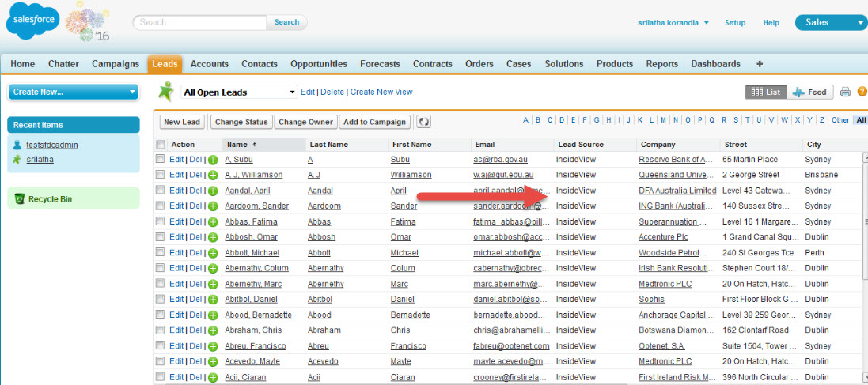Open the All Open Leads view dropdown

240,92
